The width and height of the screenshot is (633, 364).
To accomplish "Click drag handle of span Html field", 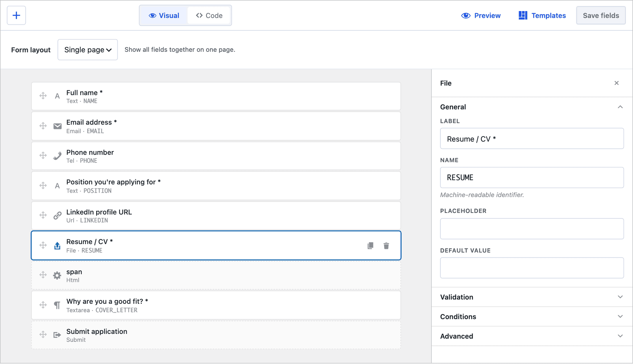I will click(43, 275).
